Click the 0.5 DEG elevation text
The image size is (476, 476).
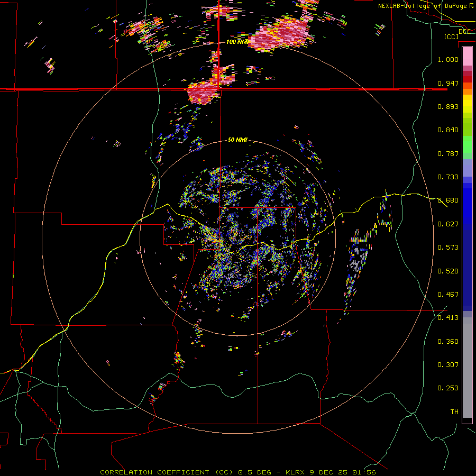254,472
